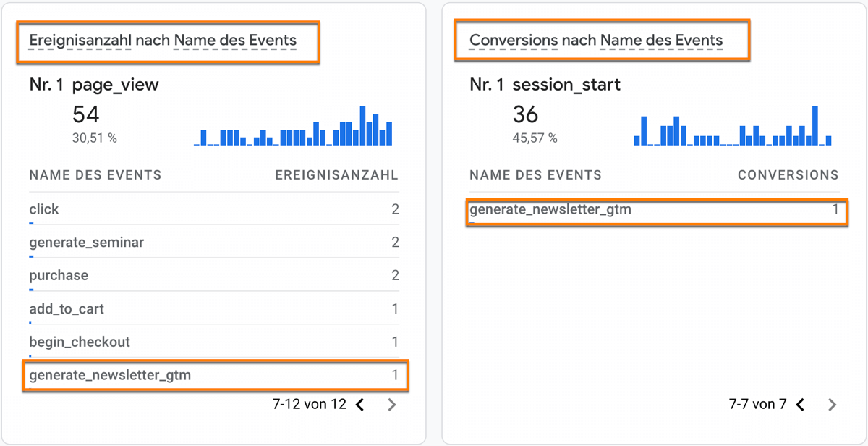Open left card's Name des Events dimension selector
Screen dimensions: 868x446
pyautogui.click(x=235, y=40)
